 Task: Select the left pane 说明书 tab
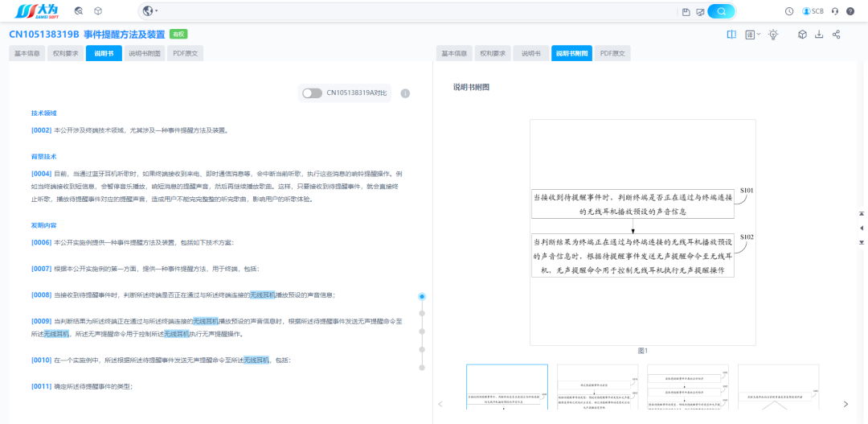point(104,54)
